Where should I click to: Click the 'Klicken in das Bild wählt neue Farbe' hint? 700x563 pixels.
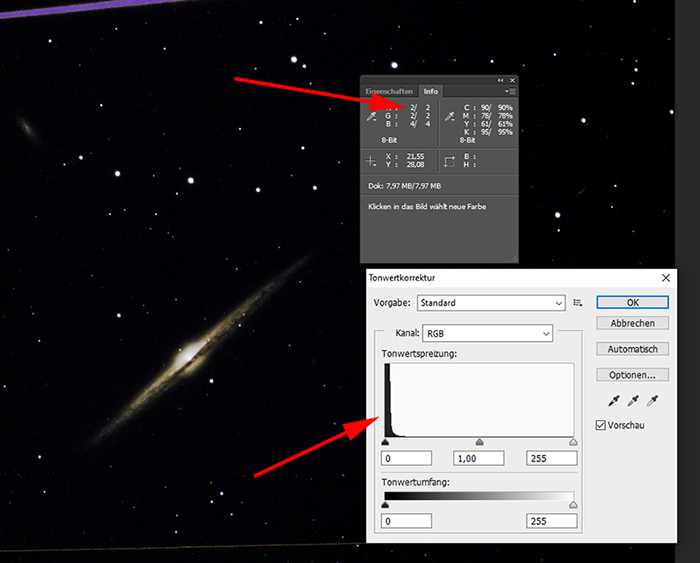427,206
